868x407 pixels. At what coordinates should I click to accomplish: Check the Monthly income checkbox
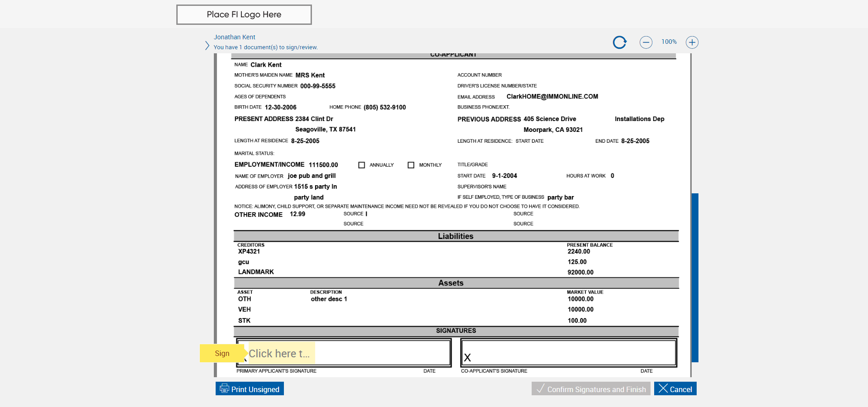point(411,165)
